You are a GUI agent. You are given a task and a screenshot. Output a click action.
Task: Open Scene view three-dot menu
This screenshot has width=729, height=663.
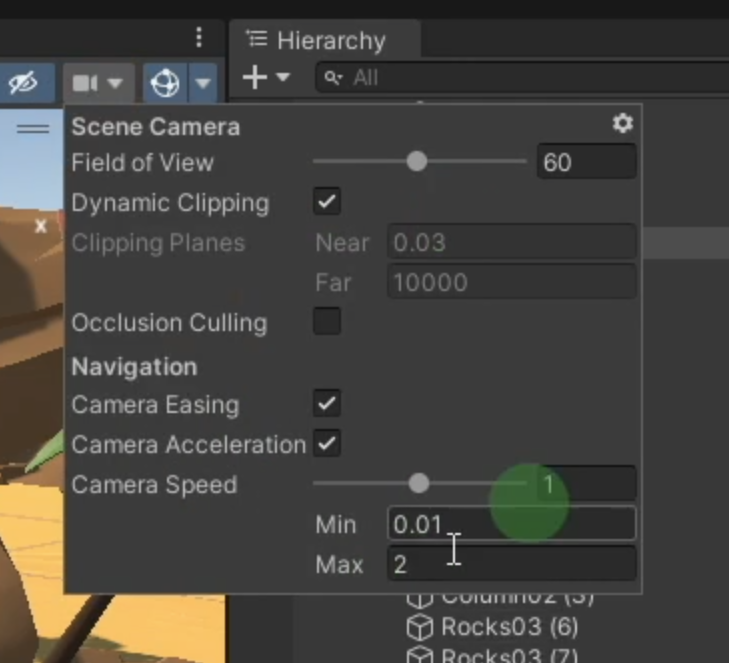[x=199, y=37]
